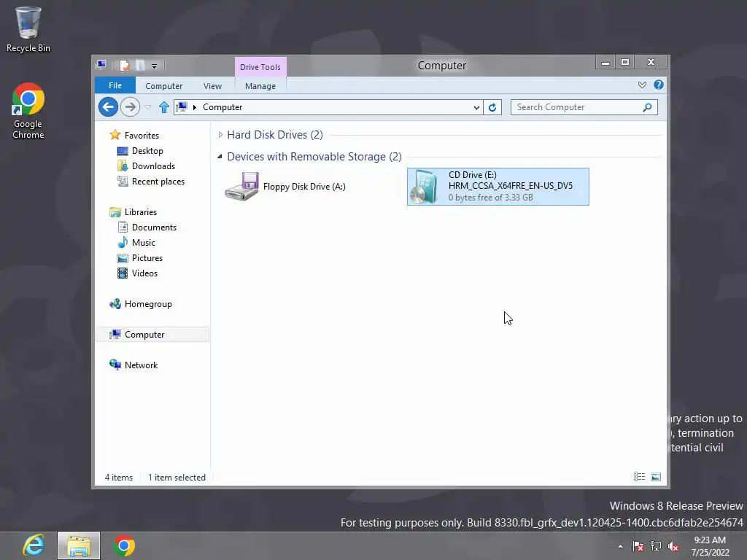Click the Hard Disk Drives (2) heading

tap(275, 135)
